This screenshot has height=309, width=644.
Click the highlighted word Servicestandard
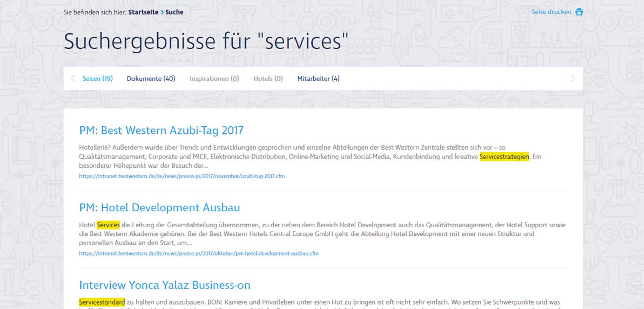click(x=102, y=302)
